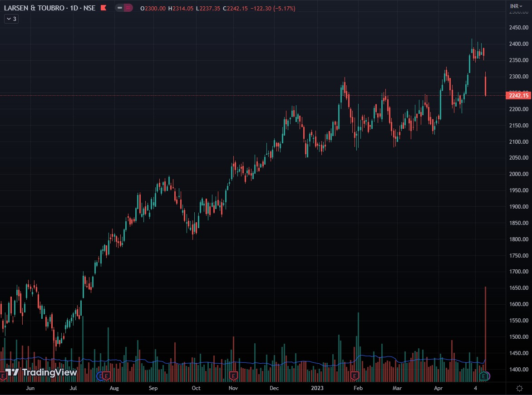Click the earnings E marker near November
Image resolution: width=532 pixels, height=395 pixels.
(233, 375)
